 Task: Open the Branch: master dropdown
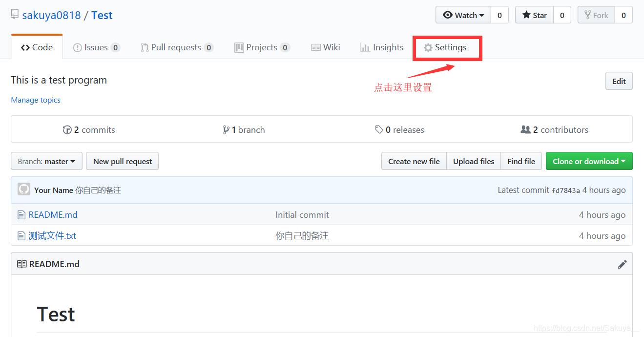pos(46,161)
